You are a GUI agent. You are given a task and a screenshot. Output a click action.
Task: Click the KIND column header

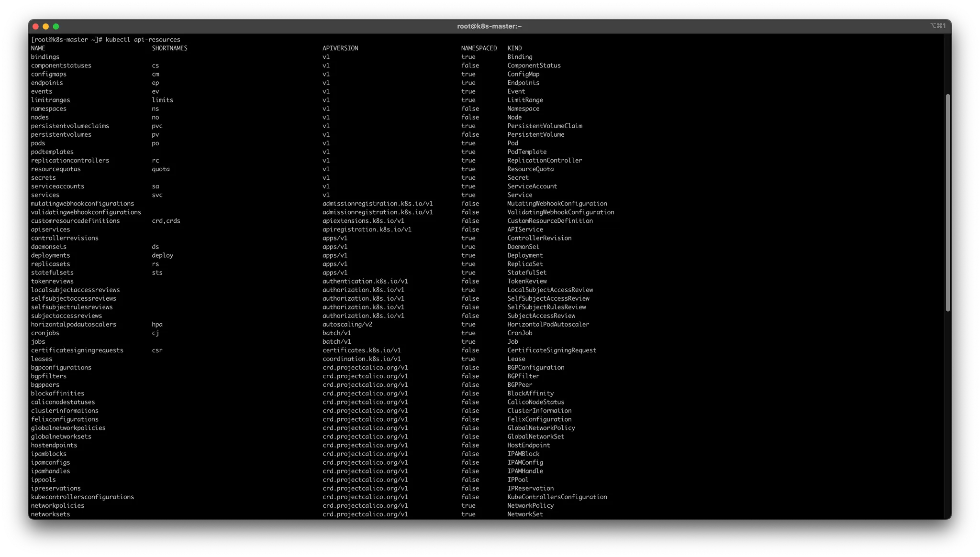(514, 48)
